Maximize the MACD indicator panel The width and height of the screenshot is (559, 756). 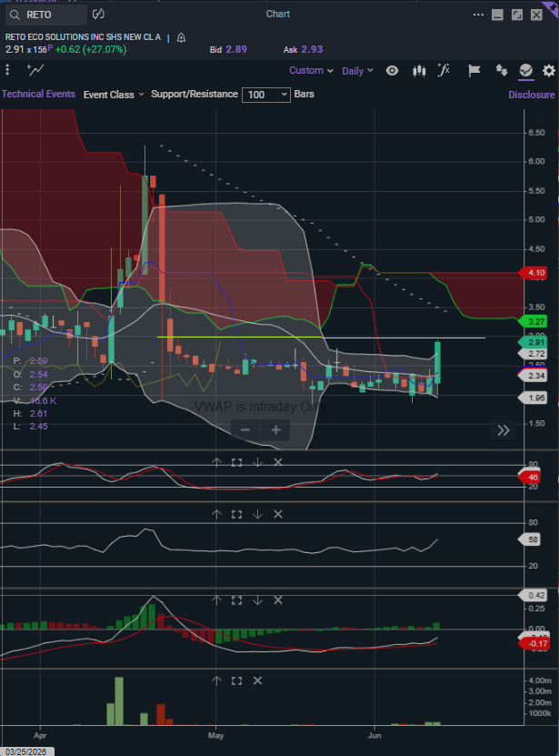point(236,600)
